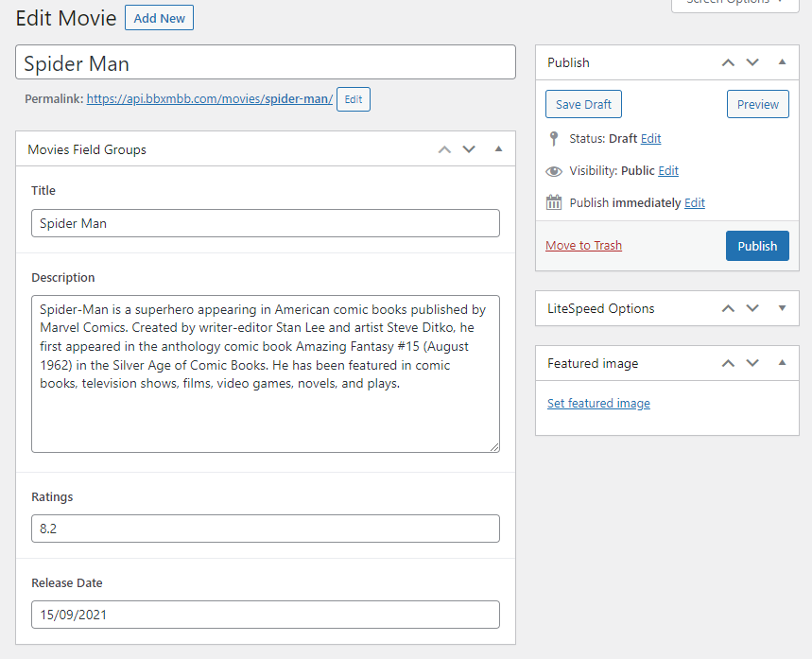
Task: Click Set featured image link
Action: point(598,403)
